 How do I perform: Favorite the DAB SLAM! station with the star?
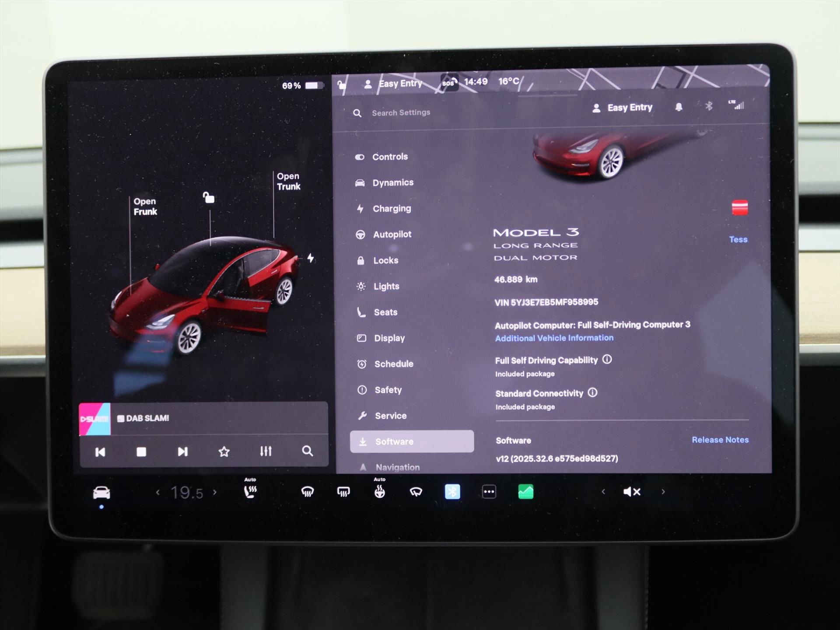[x=224, y=451]
